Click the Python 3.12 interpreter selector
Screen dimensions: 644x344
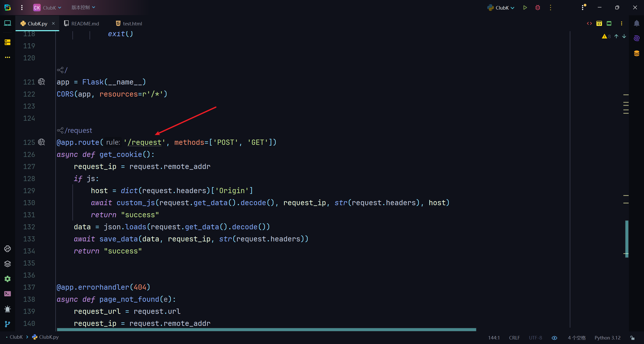(607, 338)
